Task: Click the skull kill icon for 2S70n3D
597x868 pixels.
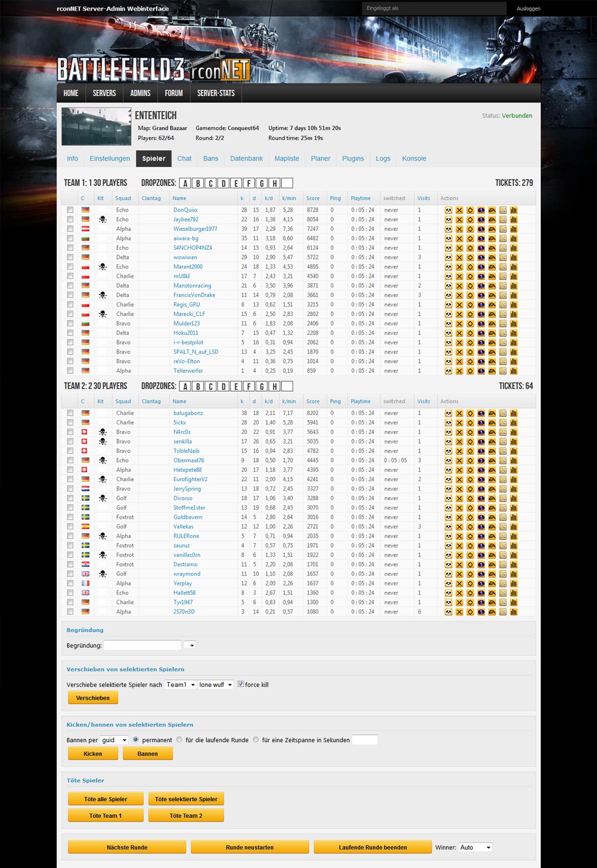Action: pos(448,612)
